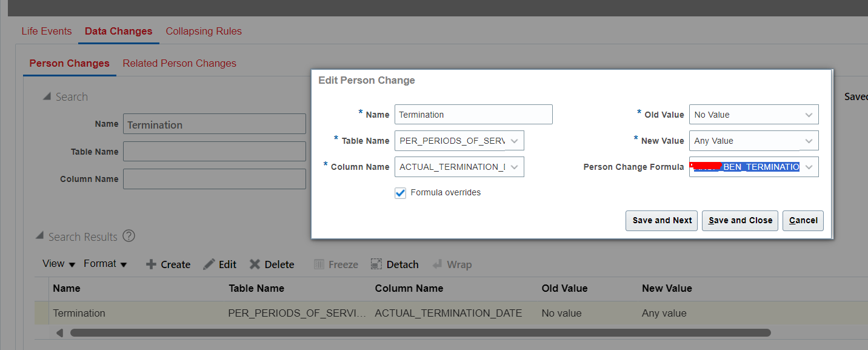Screen dimensions: 868x350
Task: Open the Format menu dropdown
Action: tap(105, 264)
